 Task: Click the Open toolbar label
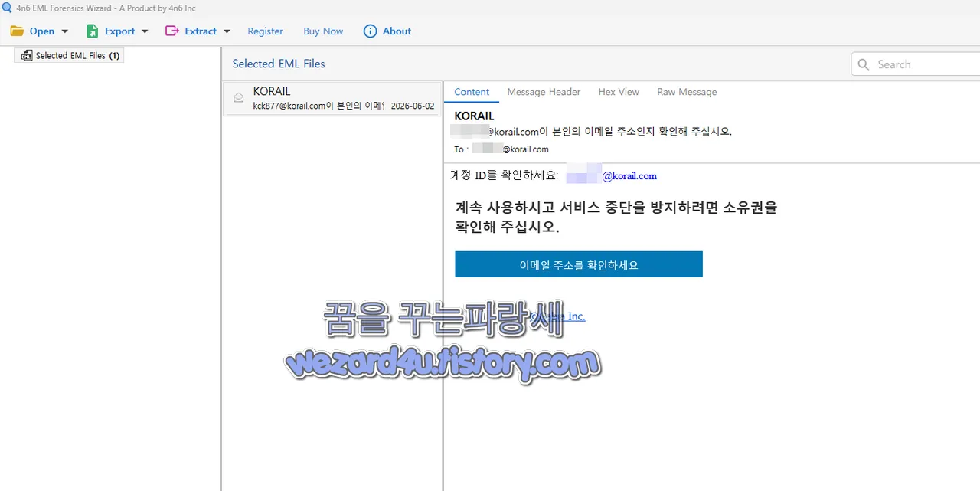coord(42,31)
